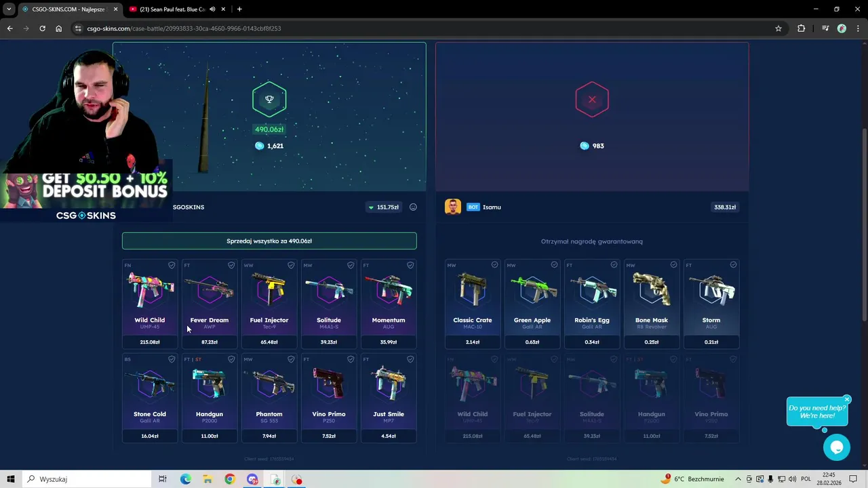Toggle checkmark on Fuel Injector Tec-9 card

pos(291,265)
